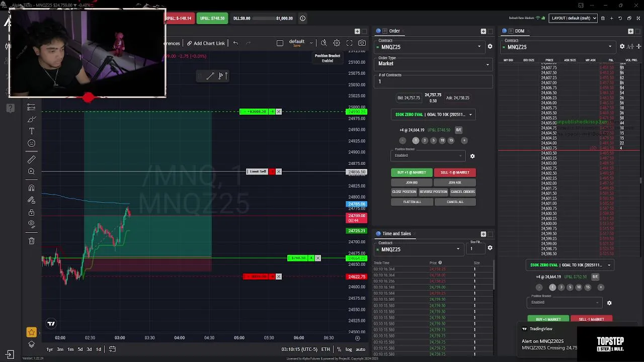Select quantity 3 preset in Order panel

(x=424, y=141)
